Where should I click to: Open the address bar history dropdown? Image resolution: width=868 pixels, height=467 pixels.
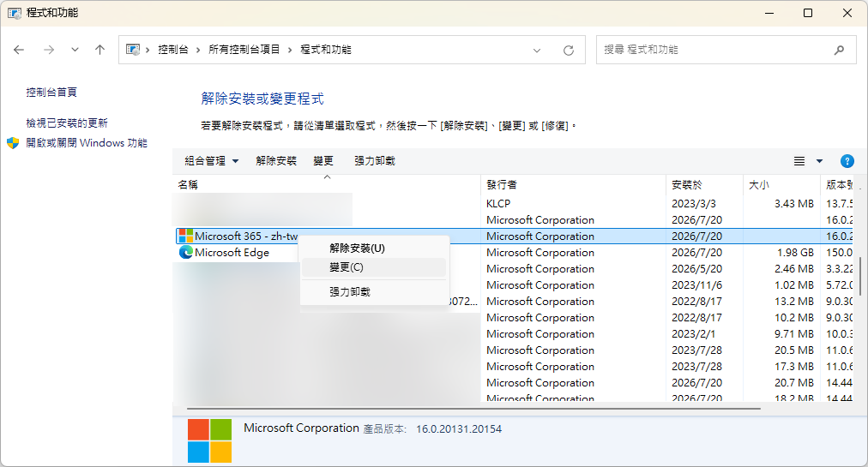536,51
